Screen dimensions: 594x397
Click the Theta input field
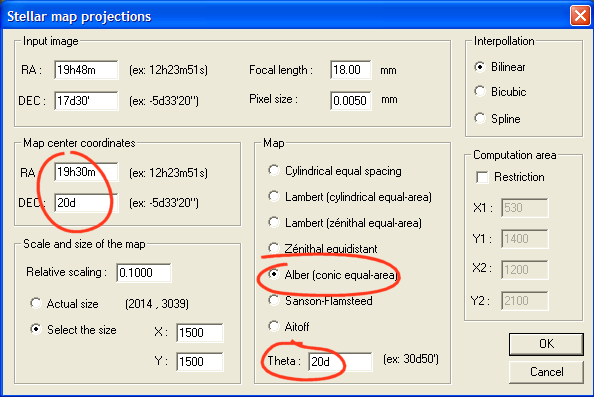pos(340,361)
